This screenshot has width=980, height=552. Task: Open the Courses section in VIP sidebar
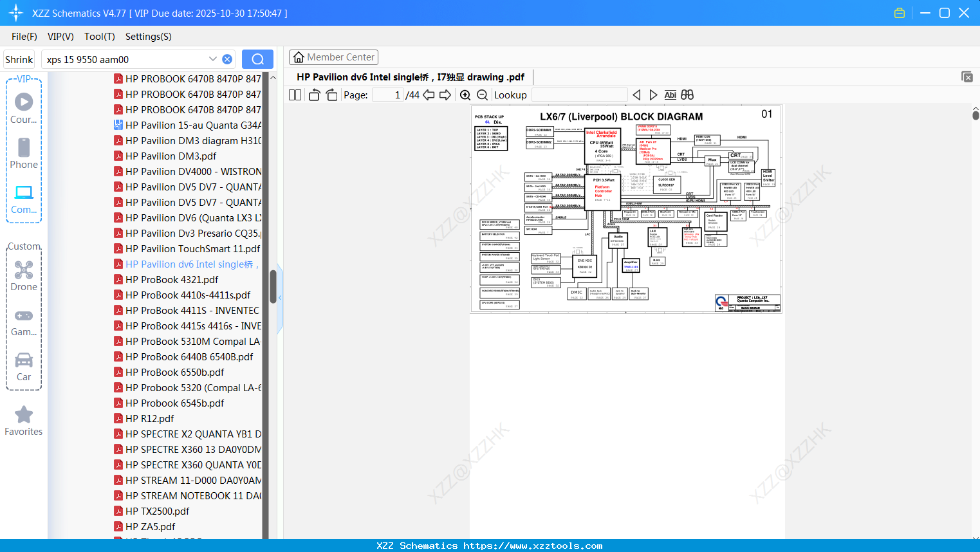24,109
